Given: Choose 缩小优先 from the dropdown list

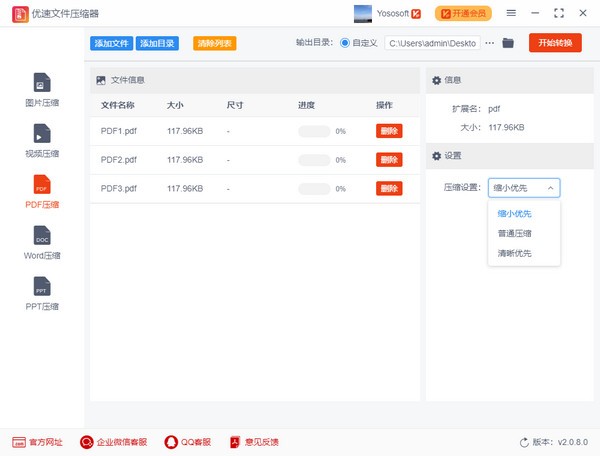Looking at the screenshot, I should pyautogui.click(x=514, y=212).
